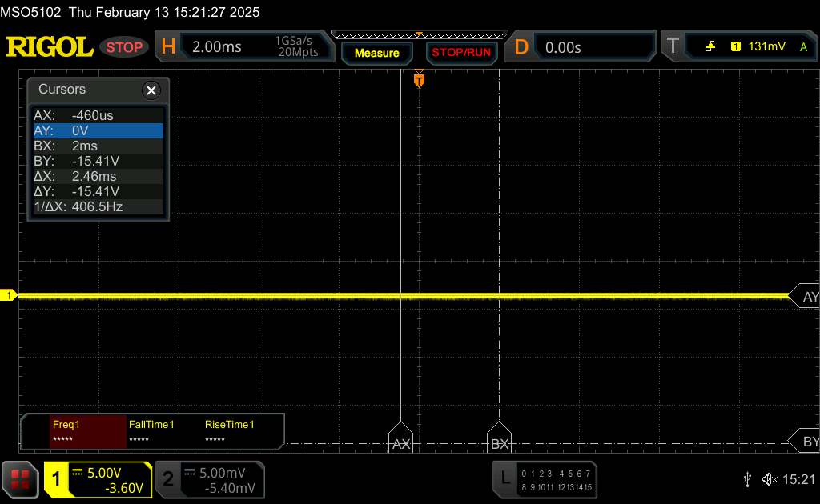Open the horizontal timebase 2.00ms setting
This screenshot has height=504, width=820.
pyautogui.click(x=245, y=46)
